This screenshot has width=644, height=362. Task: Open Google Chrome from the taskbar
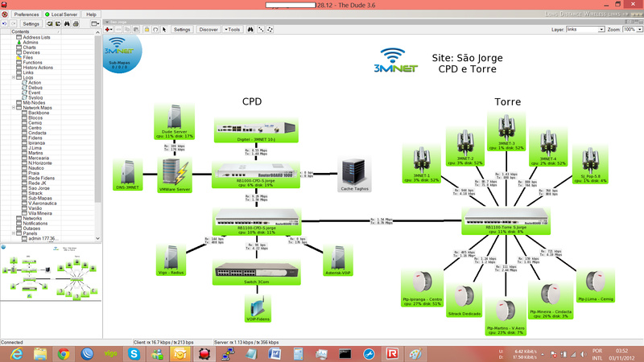(64, 354)
